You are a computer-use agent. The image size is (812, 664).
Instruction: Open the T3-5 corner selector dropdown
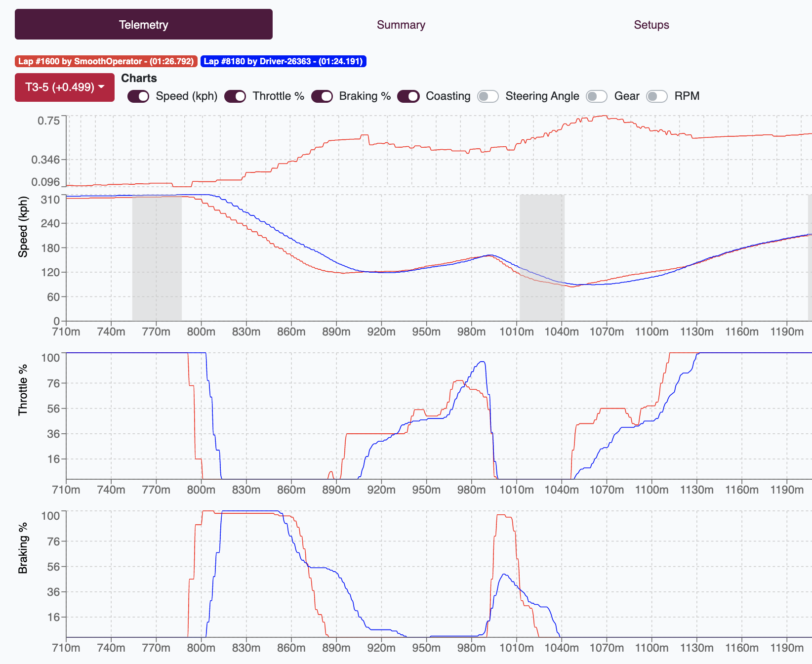64,87
